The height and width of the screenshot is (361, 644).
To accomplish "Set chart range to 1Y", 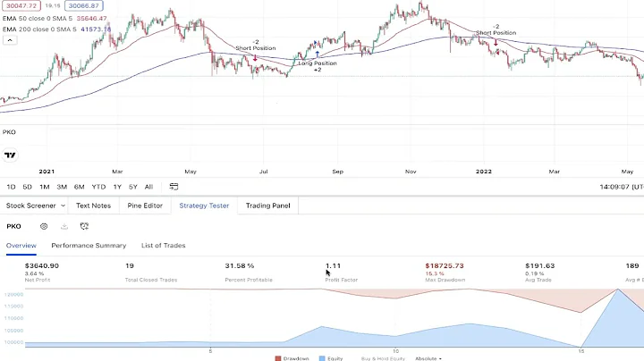I will (117, 187).
